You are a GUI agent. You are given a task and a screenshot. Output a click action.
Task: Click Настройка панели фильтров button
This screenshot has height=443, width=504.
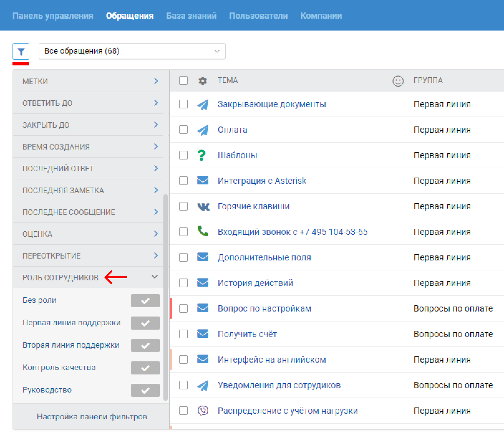tap(92, 417)
